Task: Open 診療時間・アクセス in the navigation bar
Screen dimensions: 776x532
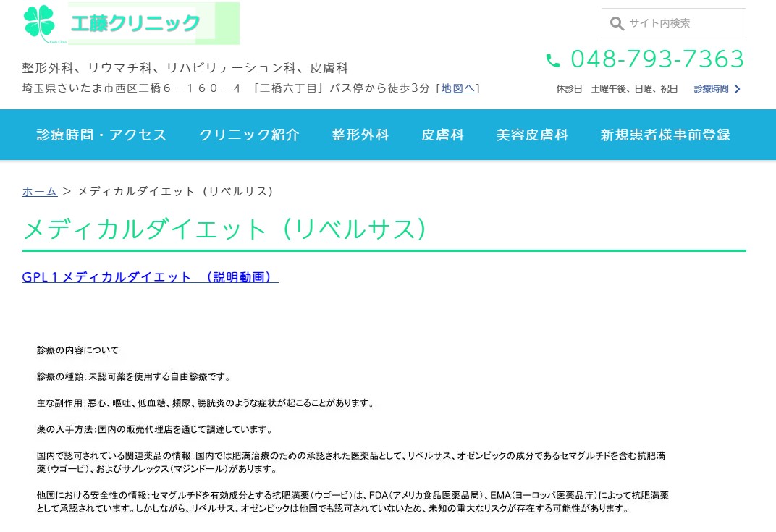Action: pos(101,135)
